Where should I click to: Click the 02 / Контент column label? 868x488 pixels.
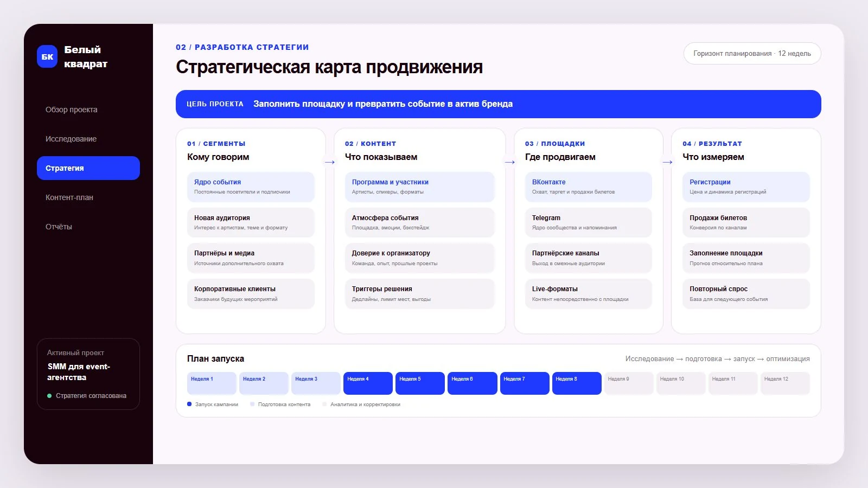pyautogui.click(x=371, y=144)
